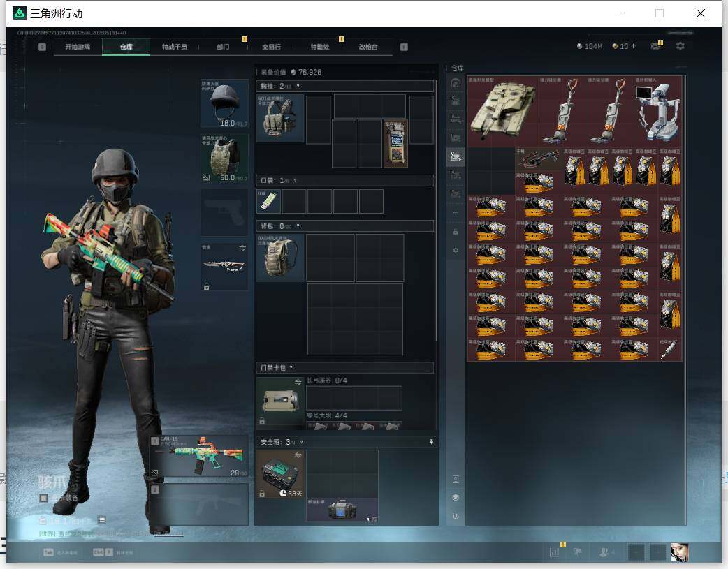This screenshot has height=569, width=728.
Task: Click the empty secondary weapon slot
Action: click(x=199, y=505)
